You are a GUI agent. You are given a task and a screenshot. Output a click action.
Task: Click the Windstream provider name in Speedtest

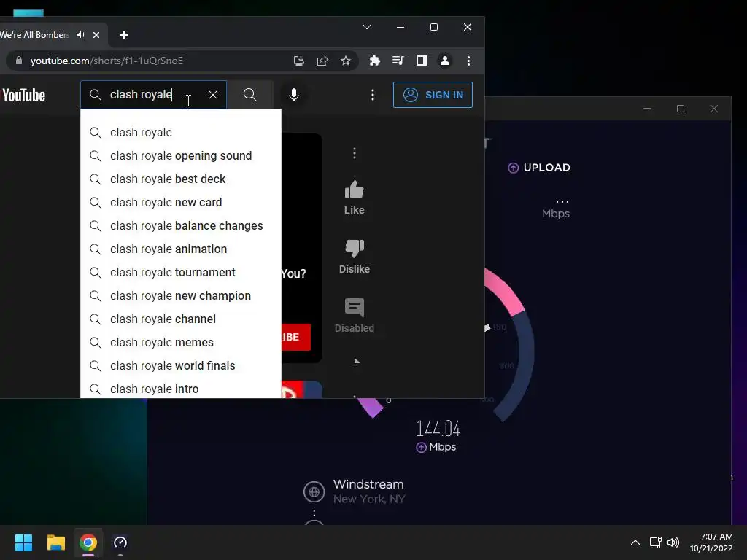tap(368, 484)
